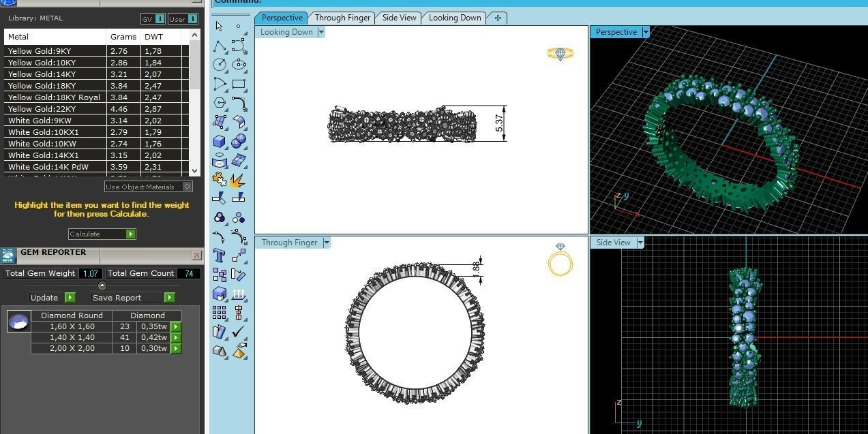Adjust the Gem Reporter slider handle
This screenshot has width=868, height=434.
click(x=102, y=285)
